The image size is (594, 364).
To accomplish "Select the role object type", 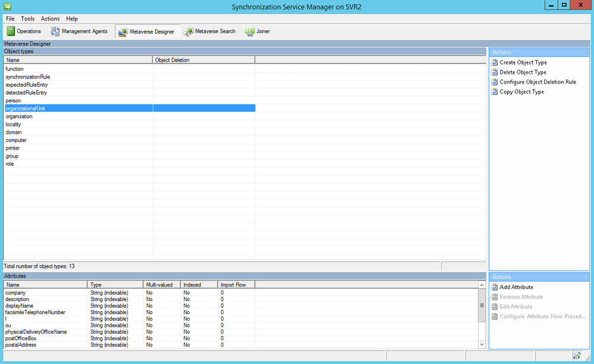I will point(129,164).
